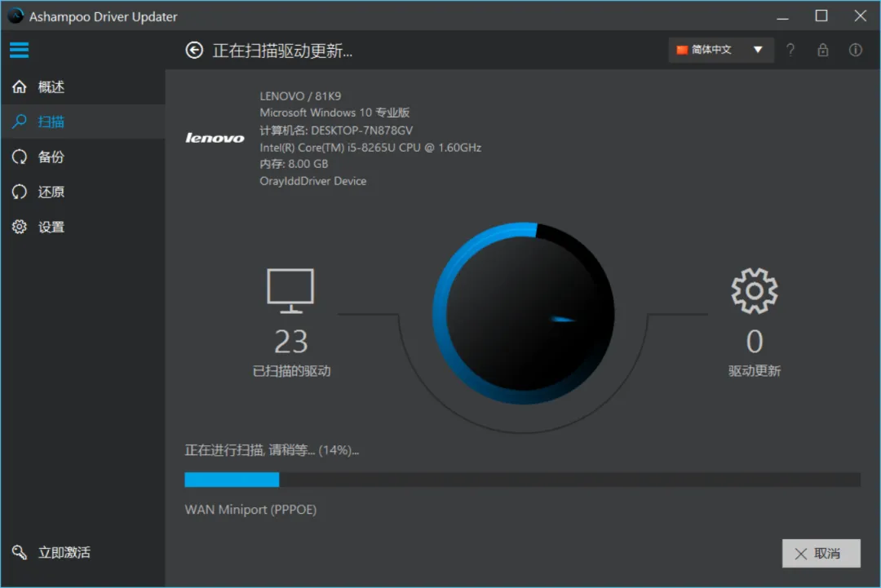Click the back arrow icon in header
The image size is (881, 588).
pos(194,51)
